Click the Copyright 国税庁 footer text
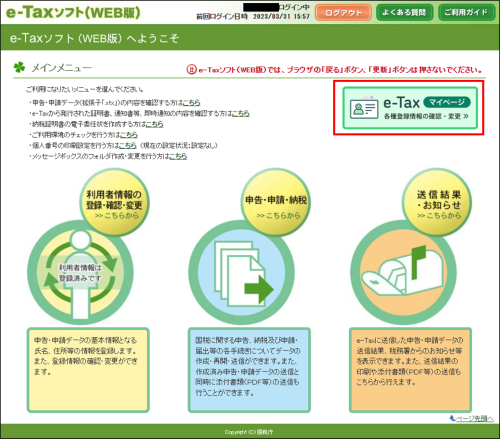The height and width of the screenshot is (439, 500). point(249,432)
